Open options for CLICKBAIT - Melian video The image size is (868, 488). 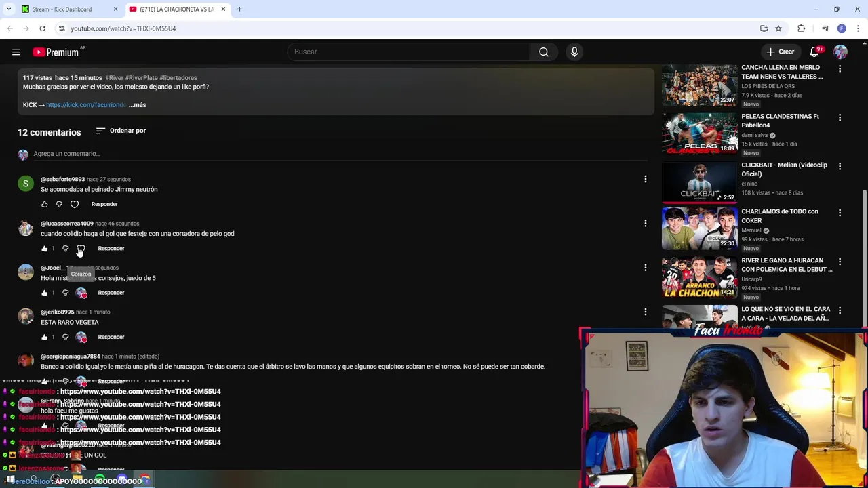(x=840, y=166)
